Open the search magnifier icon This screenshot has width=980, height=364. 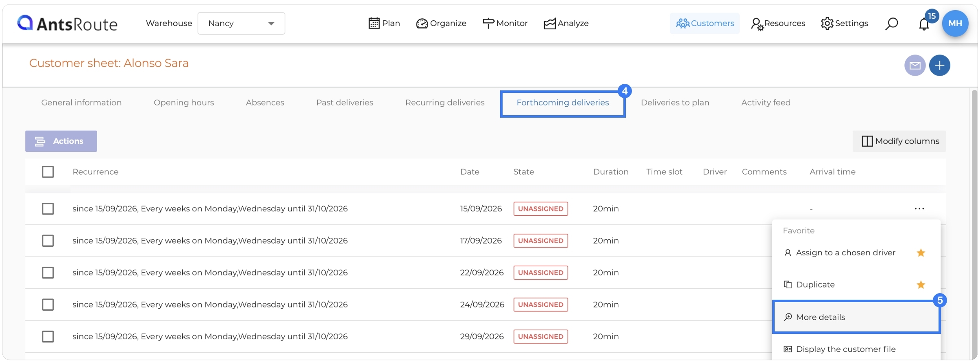891,24
